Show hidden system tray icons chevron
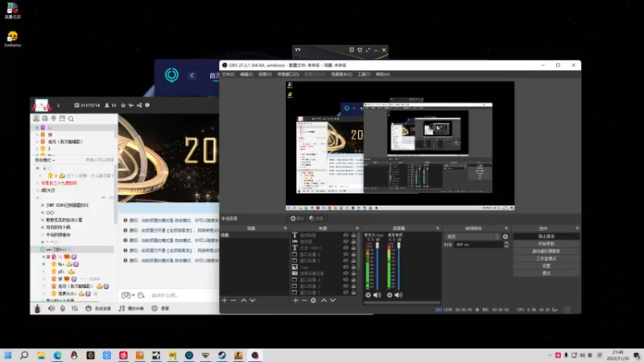Viewport: 644px width, 362px height. (550, 356)
